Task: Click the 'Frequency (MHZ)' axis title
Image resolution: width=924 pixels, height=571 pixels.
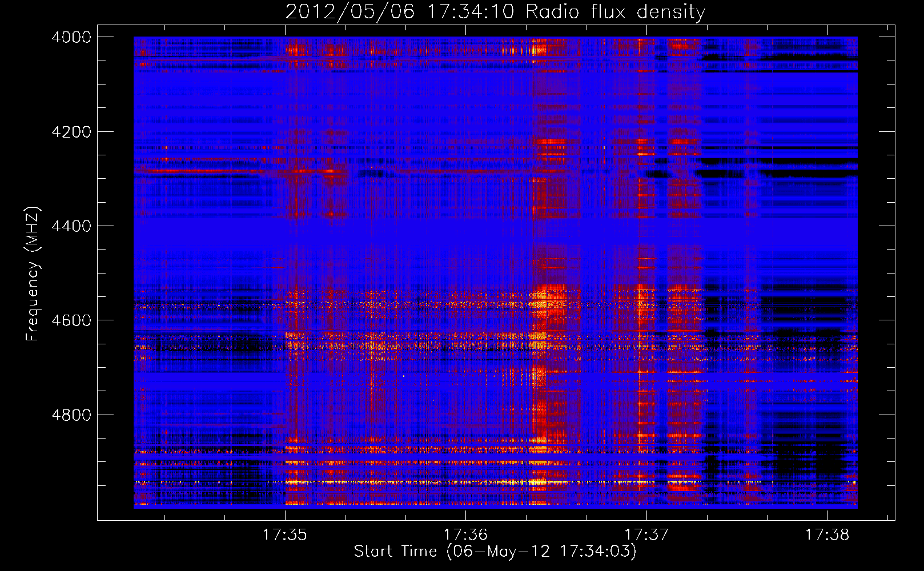Action: [x=33, y=274]
